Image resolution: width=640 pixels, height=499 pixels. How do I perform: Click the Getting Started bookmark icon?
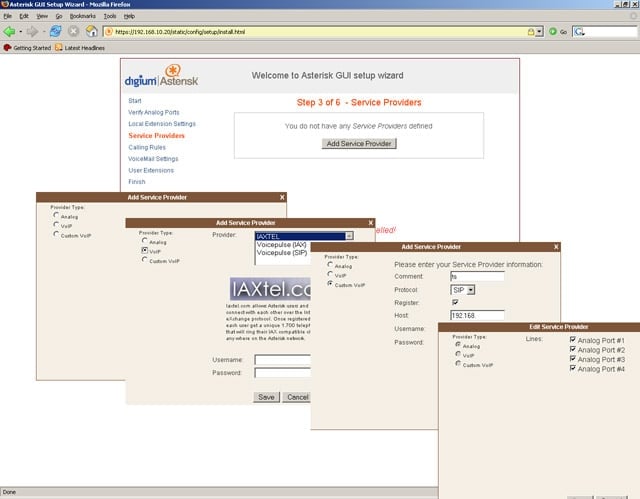tap(7, 48)
